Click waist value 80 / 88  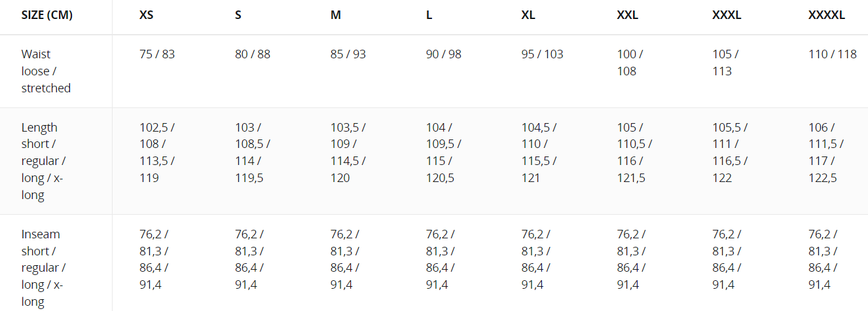pyautogui.click(x=253, y=54)
